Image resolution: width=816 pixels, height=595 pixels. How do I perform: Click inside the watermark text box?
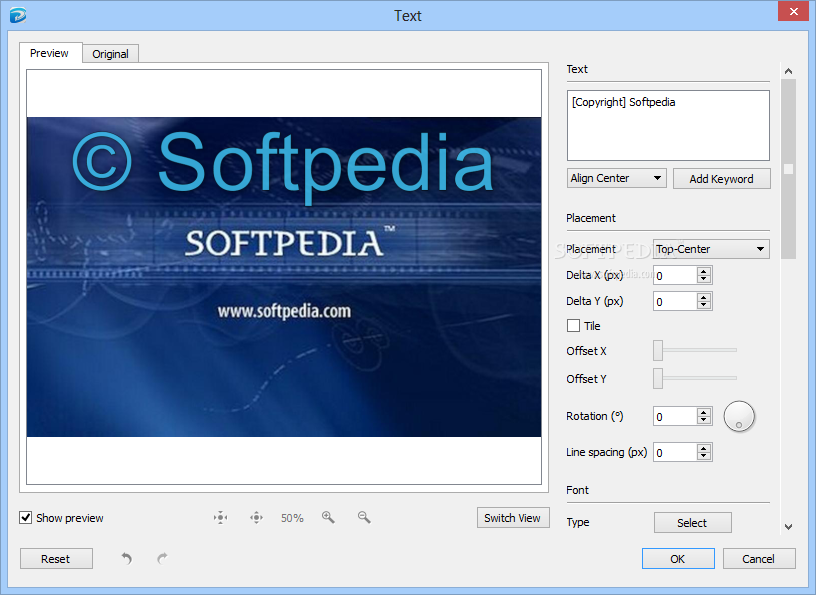click(668, 125)
